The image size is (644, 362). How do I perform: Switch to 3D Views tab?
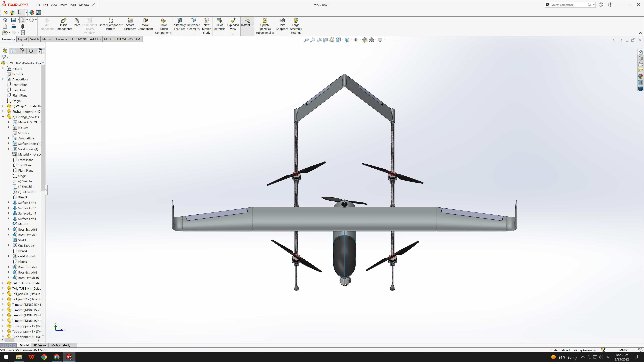[x=40, y=345]
